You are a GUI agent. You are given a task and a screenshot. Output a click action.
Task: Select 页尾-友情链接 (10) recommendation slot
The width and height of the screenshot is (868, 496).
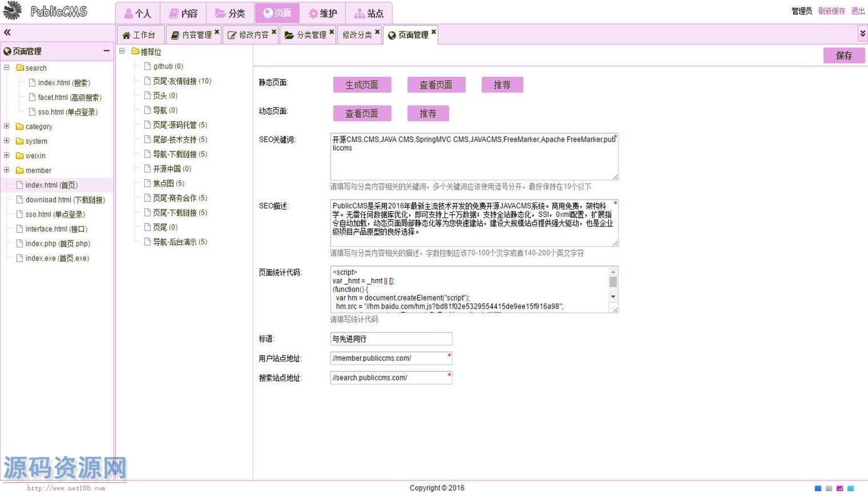182,81
